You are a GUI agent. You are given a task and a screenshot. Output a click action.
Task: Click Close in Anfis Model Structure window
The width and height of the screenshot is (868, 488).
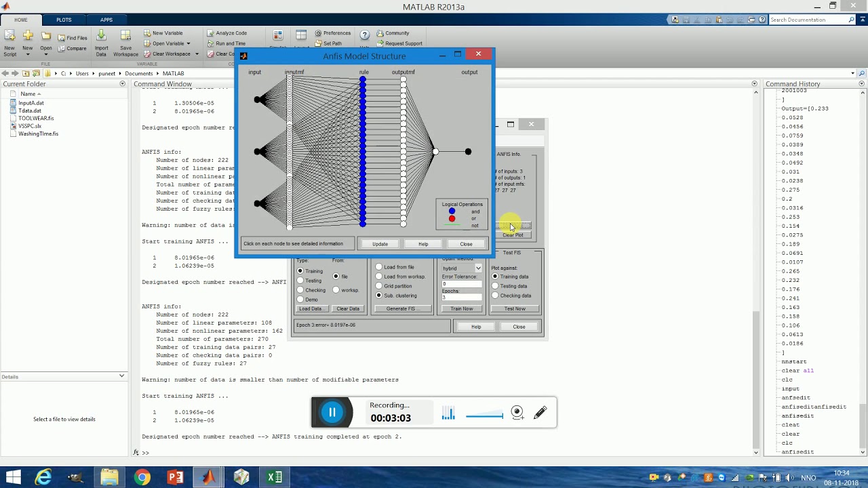pyautogui.click(x=466, y=244)
